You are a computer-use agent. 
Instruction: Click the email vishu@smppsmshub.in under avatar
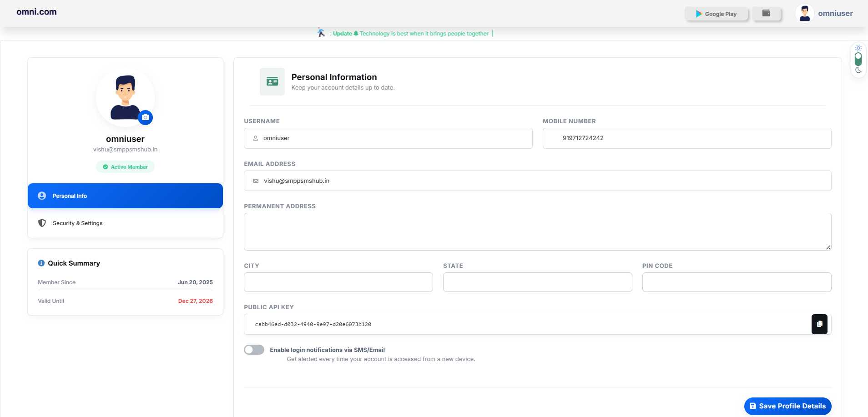pos(125,150)
